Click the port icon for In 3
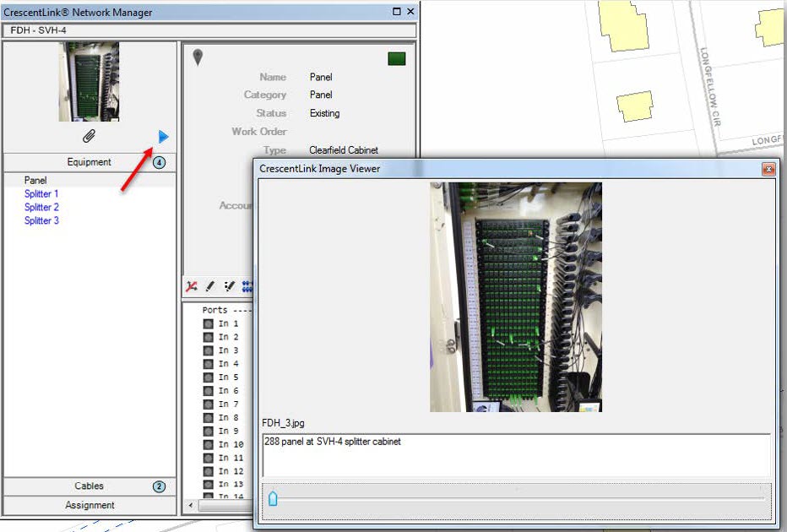Screen dimensions: 787x532 click(x=209, y=350)
